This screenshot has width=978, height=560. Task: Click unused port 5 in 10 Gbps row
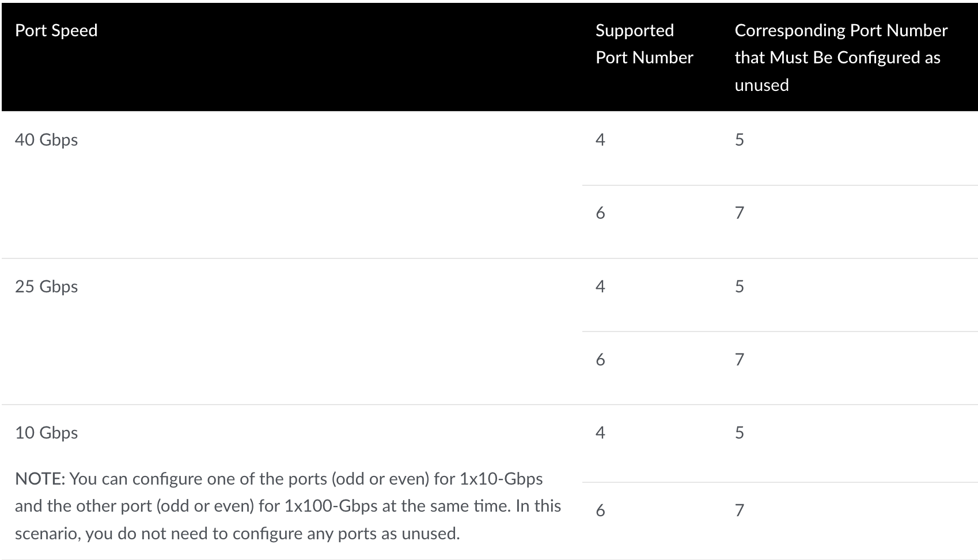tap(740, 433)
